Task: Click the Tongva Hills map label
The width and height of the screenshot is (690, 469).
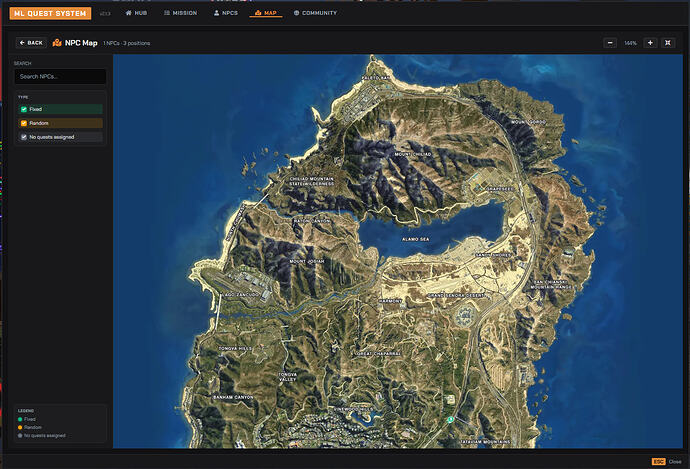Action: click(235, 348)
